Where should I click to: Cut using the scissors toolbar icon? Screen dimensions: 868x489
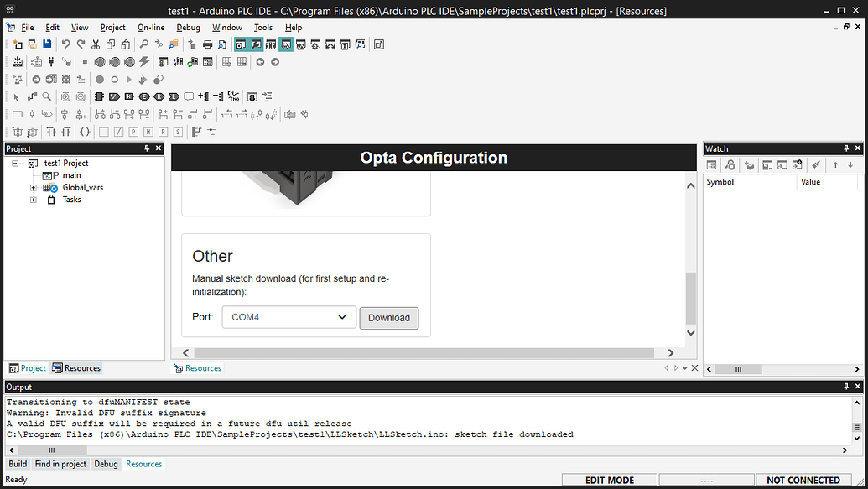pyautogui.click(x=95, y=43)
